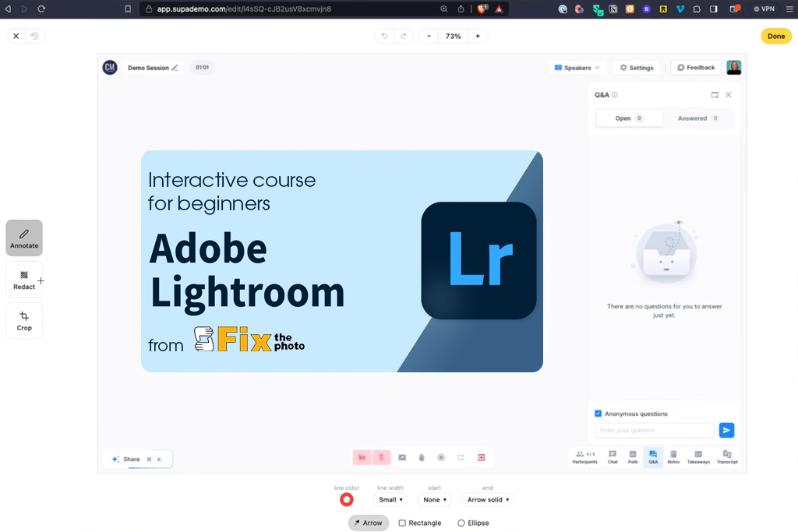798x532 pixels.
Task: Click the red leave session icon
Action: (x=481, y=457)
